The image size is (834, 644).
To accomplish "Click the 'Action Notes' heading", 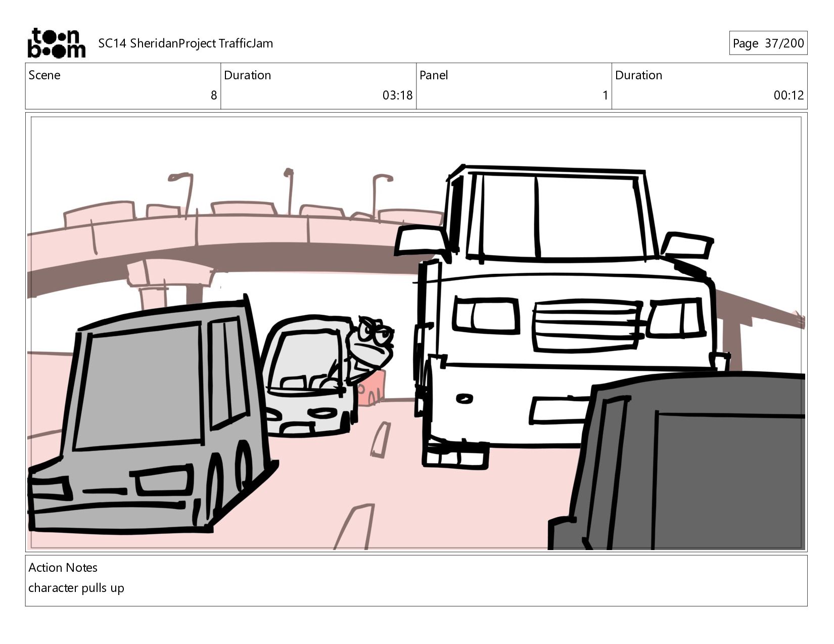I will pyautogui.click(x=63, y=568).
